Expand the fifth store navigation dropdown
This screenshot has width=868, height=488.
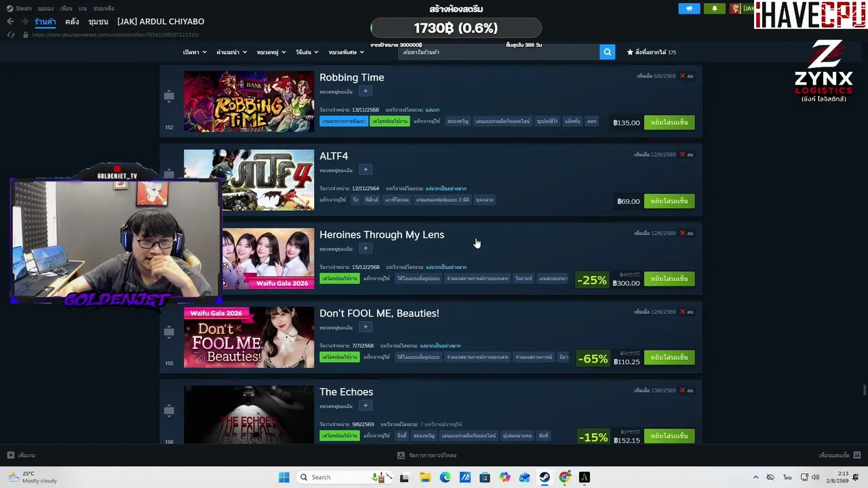click(x=346, y=52)
